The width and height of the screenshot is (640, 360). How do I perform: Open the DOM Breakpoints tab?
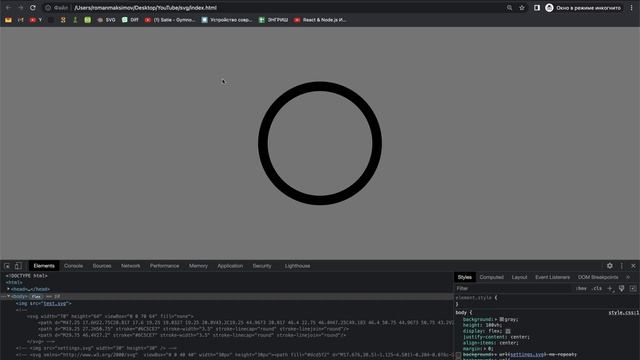pos(598,277)
